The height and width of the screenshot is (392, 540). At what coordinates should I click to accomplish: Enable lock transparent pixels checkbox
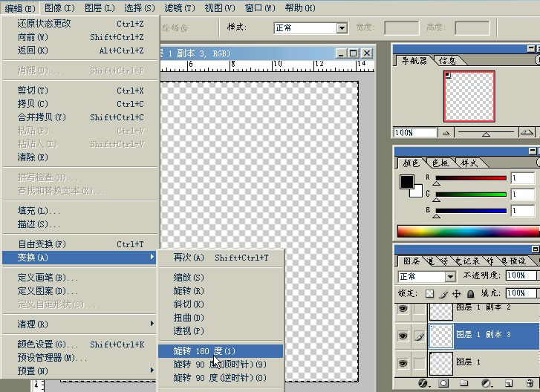tap(429, 293)
